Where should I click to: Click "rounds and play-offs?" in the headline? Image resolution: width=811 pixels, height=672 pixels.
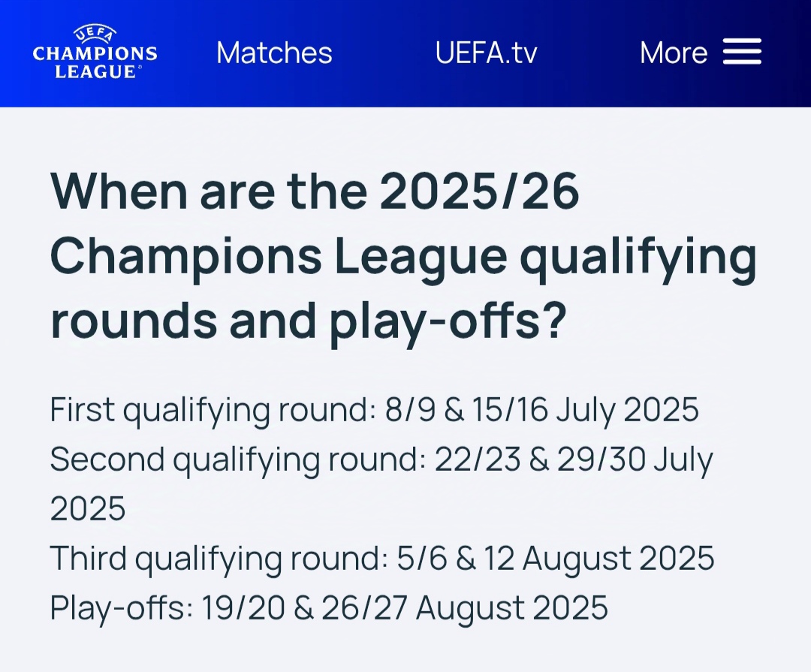coord(309,321)
